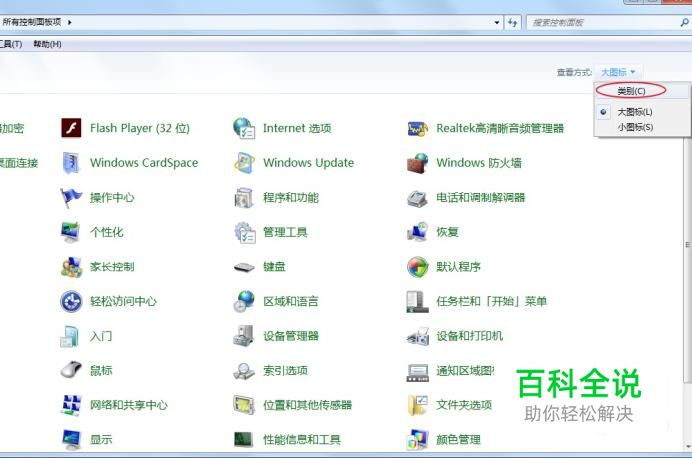Open the 工具(T) menu
This screenshot has width=692, height=458.
tap(11, 44)
